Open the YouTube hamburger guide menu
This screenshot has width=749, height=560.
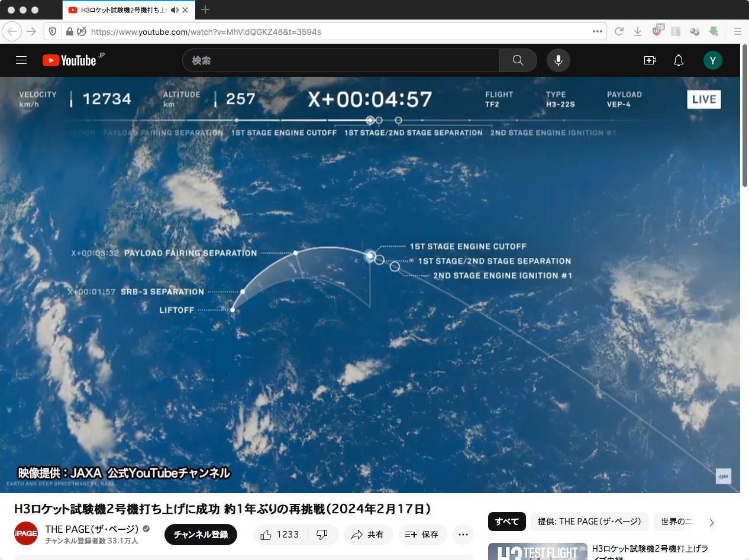21,60
